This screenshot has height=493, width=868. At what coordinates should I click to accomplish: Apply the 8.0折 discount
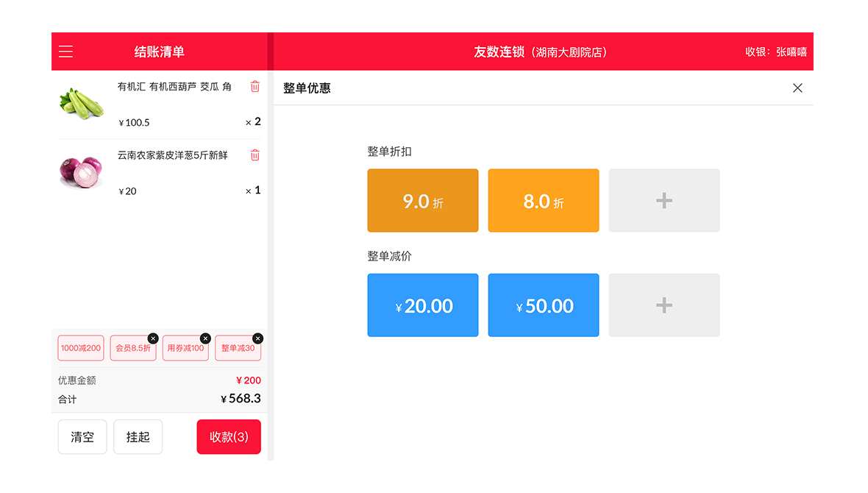point(544,201)
